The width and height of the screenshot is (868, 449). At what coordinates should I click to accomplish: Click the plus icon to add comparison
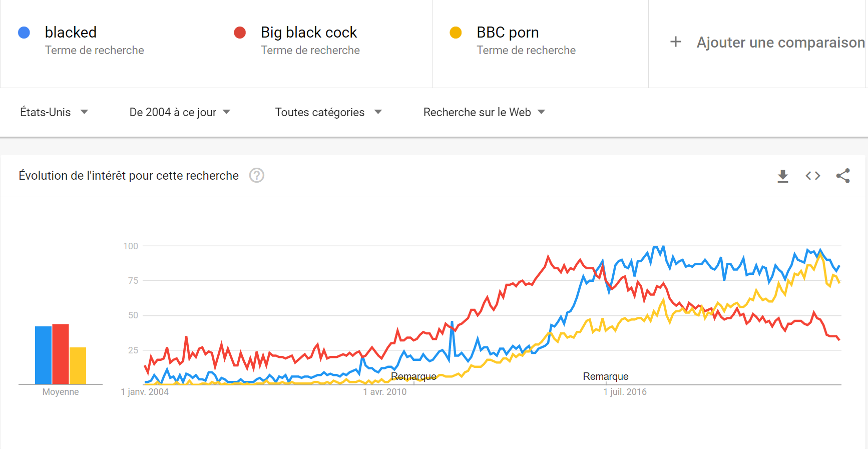pyautogui.click(x=676, y=42)
